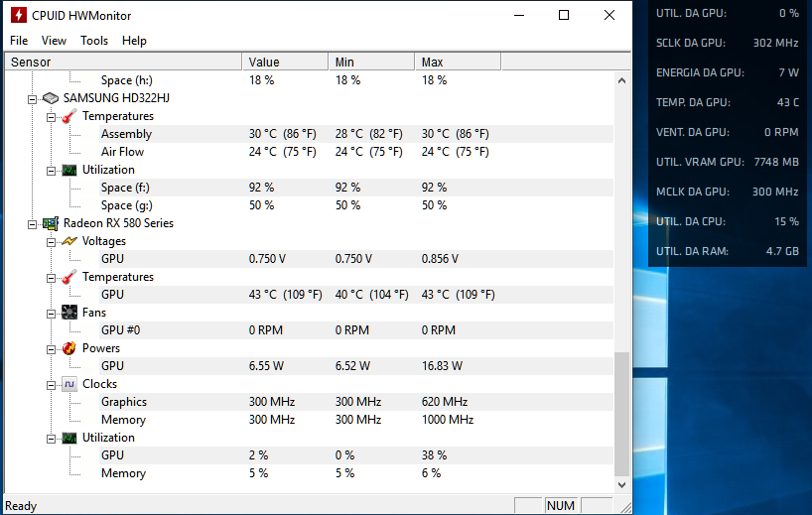Image resolution: width=812 pixels, height=515 pixels.
Task: Click the Max column header
Action: point(457,63)
